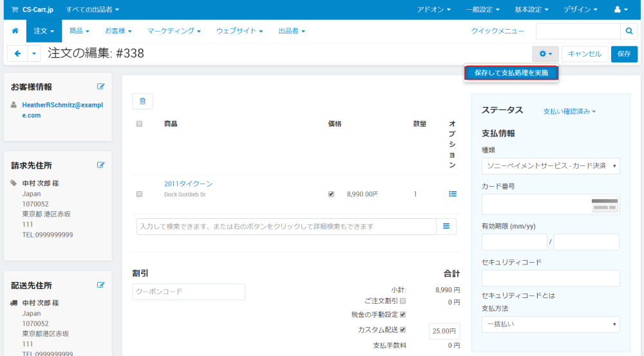Screen dimensions: 644x356
Task: Expand the dropdown arrow next to back button
Action: pyautogui.click(x=34, y=53)
